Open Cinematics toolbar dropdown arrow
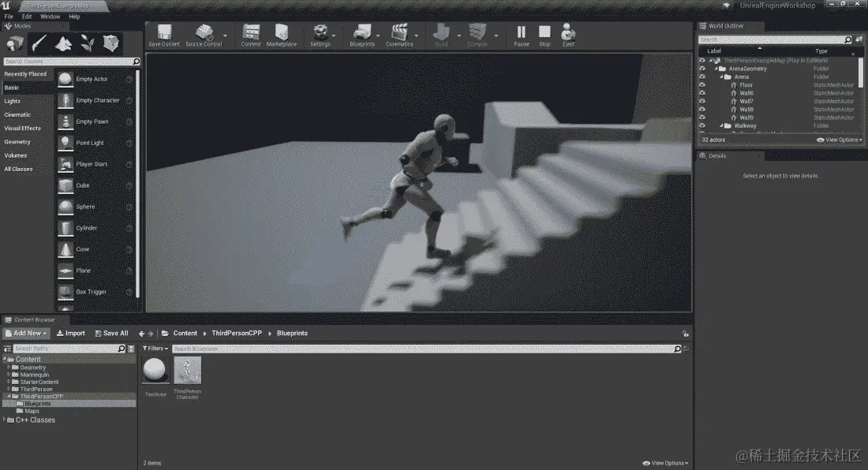868x470 pixels. (x=417, y=36)
